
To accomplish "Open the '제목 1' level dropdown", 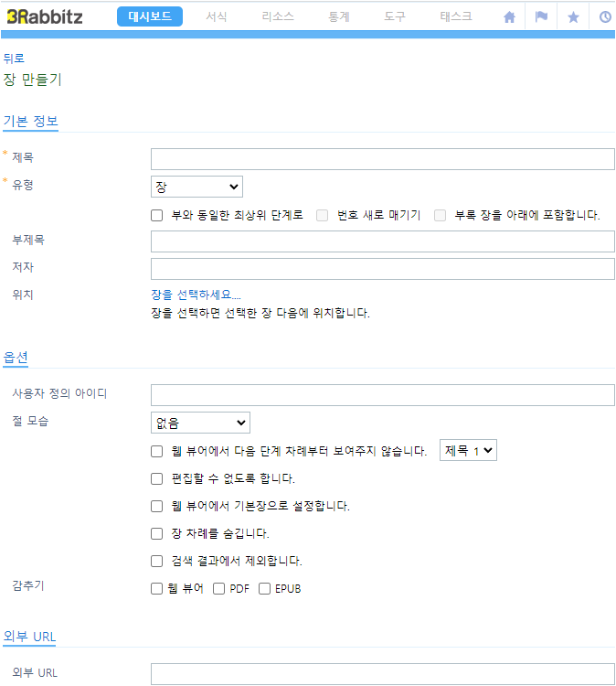I will click(x=468, y=450).
